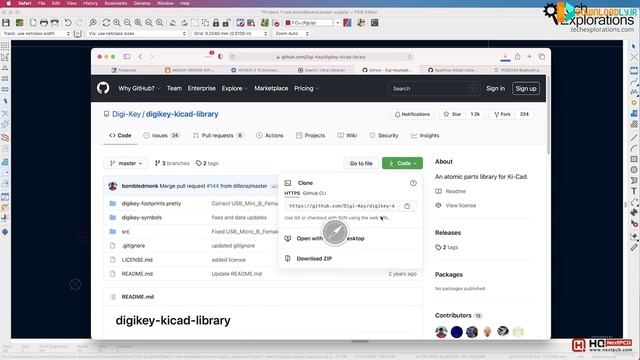Open the digikey-footprints.pretty folder
Viewport: 640px width, 360px height.
click(151, 203)
